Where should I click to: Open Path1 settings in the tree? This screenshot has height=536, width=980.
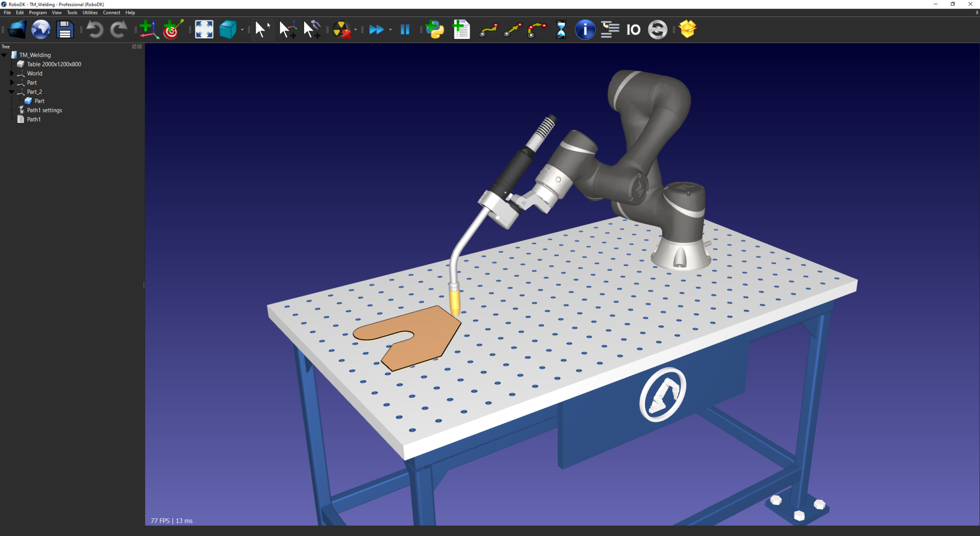click(44, 110)
